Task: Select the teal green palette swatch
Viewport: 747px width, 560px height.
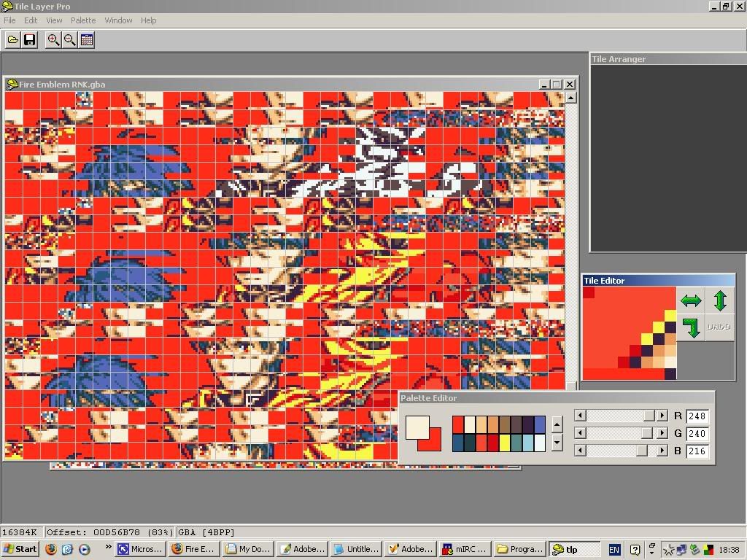Action: [x=516, y=443]
